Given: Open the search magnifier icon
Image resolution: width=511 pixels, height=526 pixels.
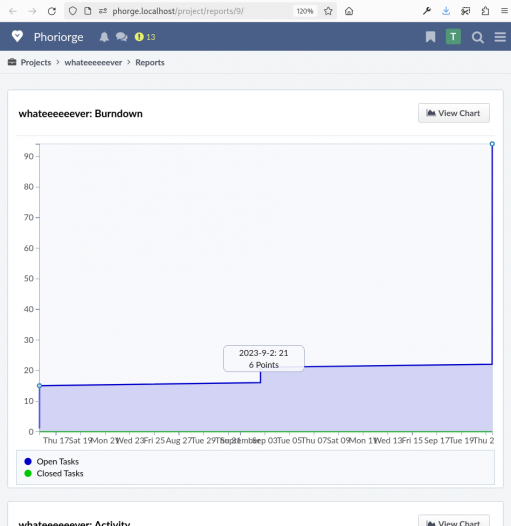Looking at the screenshot, I should (x=477, y=37).
